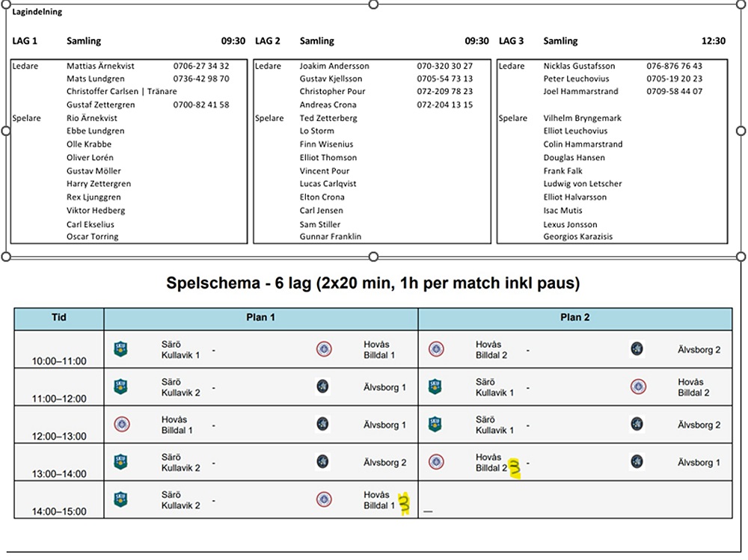This screenshot has height=560, width=748.
Task: Click the Särö Kullavik 1 logo in the 10:00–11:00 Plan 1 match
Action: pos(120,349)
